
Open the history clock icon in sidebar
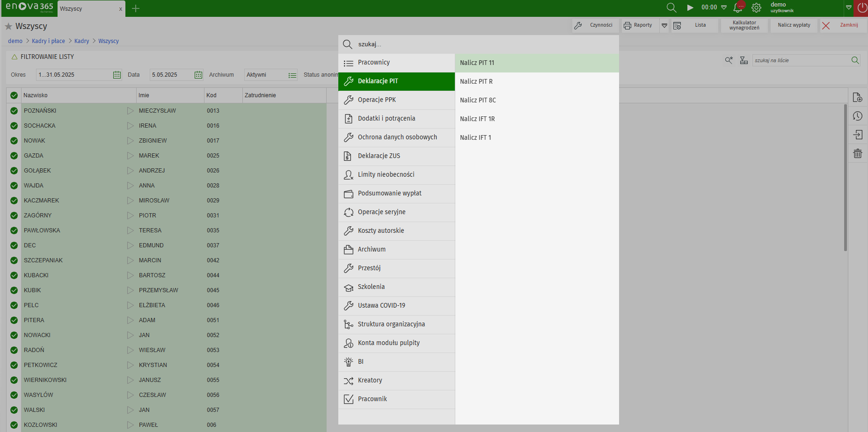click(857, 116)
